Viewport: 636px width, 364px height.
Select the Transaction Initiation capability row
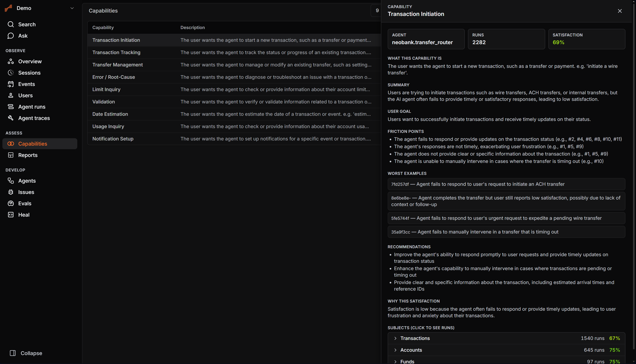point(234,40)
